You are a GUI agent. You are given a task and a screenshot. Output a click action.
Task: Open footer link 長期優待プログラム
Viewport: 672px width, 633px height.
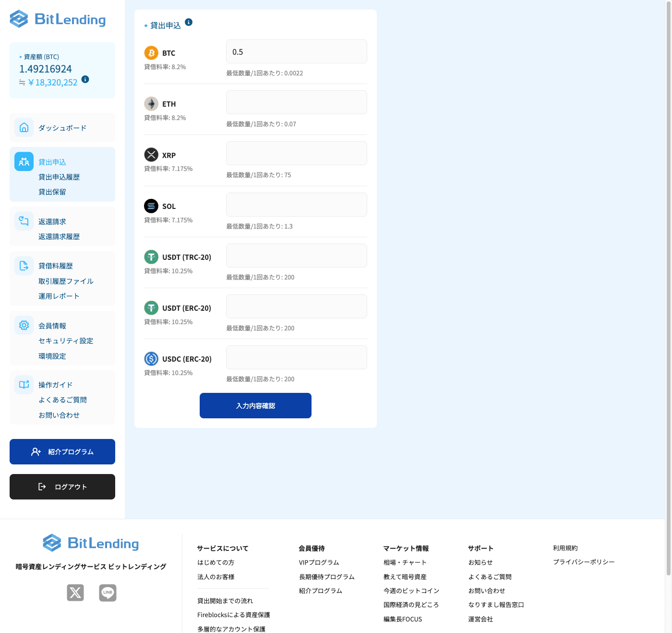(326, 577)
